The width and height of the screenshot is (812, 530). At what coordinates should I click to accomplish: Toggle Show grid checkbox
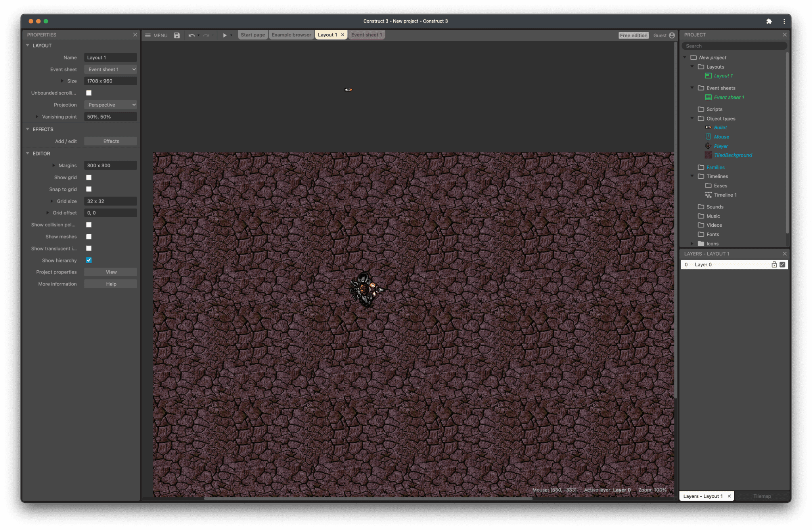(x=89, y=177)
